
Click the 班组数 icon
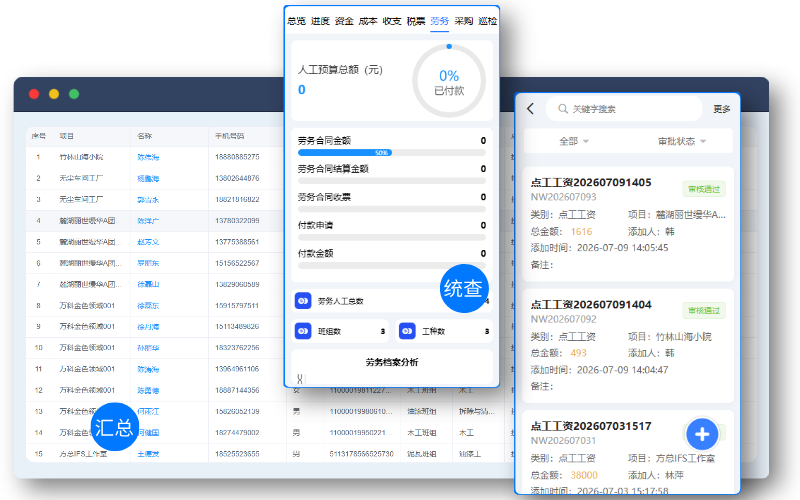[x=303, y=331]
